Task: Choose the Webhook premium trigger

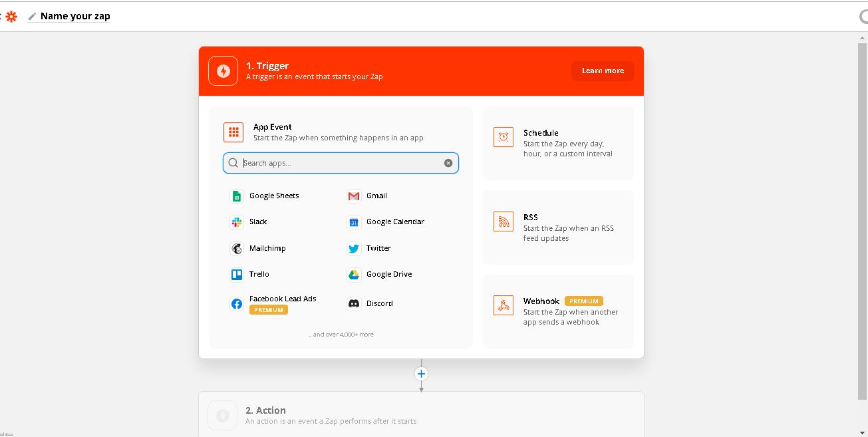Action: 558,311
